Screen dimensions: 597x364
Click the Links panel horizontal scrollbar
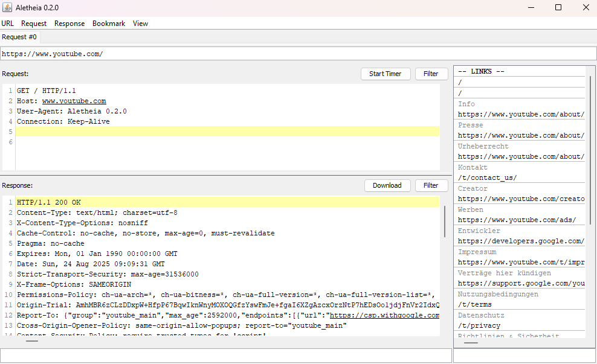coord(471,343)
